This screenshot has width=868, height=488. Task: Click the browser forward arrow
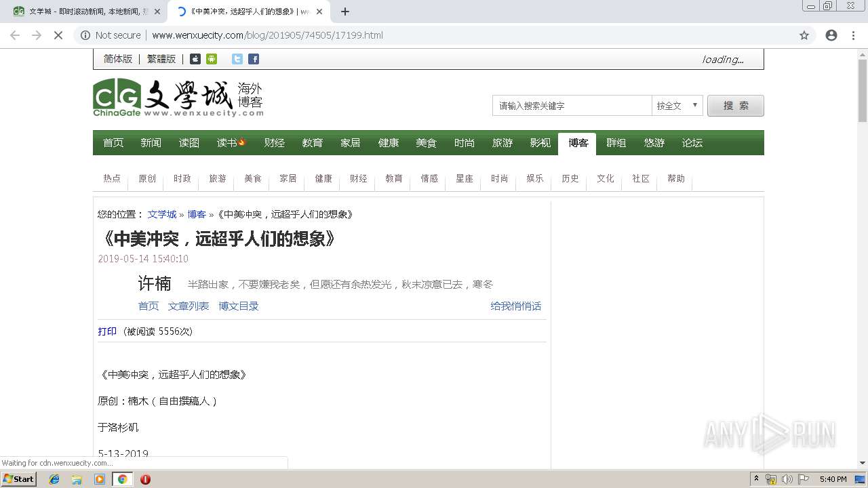point(37,35)
